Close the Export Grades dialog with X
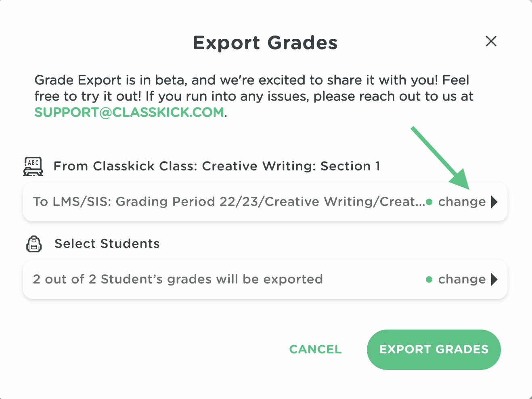The height and width of the screenshot is (399, 532). [x=491, y=41]
